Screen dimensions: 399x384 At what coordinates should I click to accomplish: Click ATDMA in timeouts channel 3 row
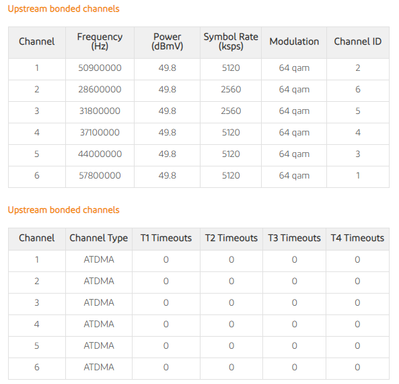99,303
